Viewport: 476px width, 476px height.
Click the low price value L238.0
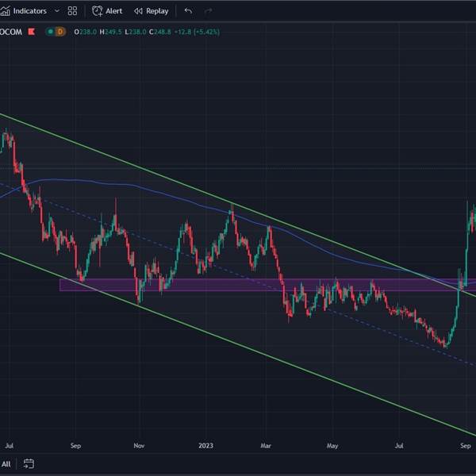[136, 32]
